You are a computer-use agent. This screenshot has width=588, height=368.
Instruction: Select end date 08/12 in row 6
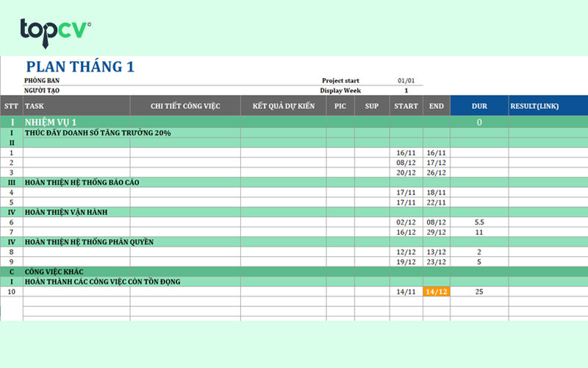(437, 222)
